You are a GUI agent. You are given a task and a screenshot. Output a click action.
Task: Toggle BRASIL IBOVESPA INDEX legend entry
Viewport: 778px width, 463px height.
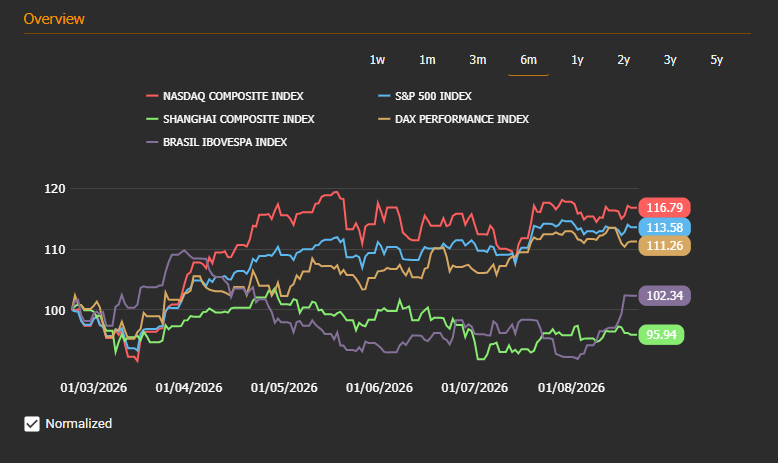tap(217, 142)
